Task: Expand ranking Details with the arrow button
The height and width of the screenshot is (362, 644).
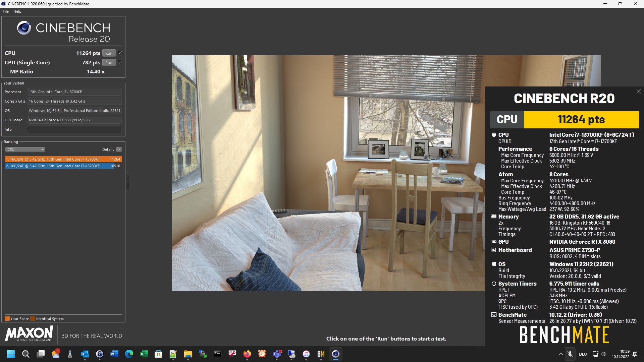Action: pyautogui.click(x=119, y=149)
